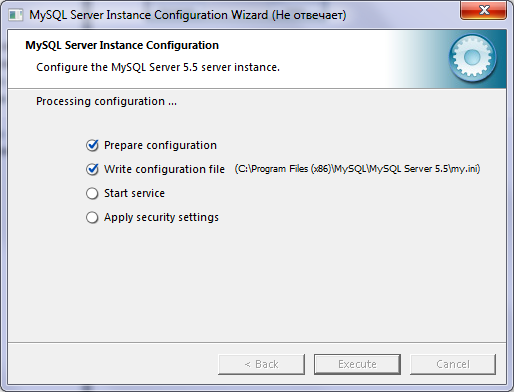Click the Write configuration file checkmark indicator

click(x=92, y=169)
